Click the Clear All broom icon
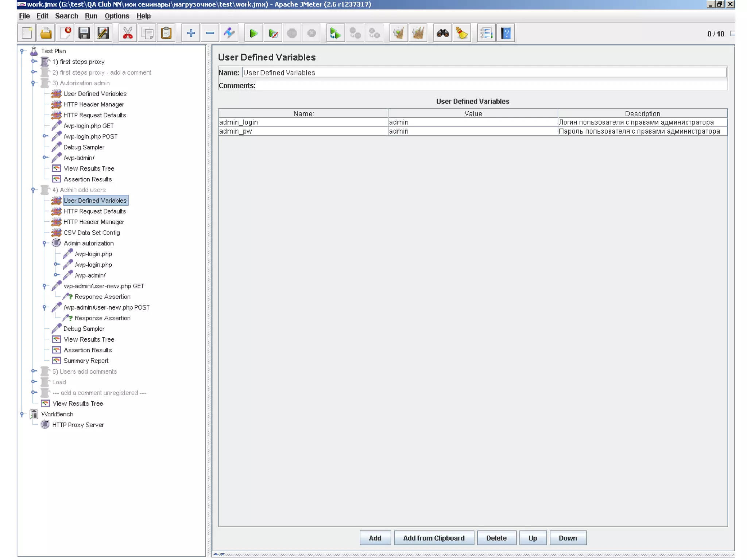This screenshot has height=560, width=747. [418, 34]
